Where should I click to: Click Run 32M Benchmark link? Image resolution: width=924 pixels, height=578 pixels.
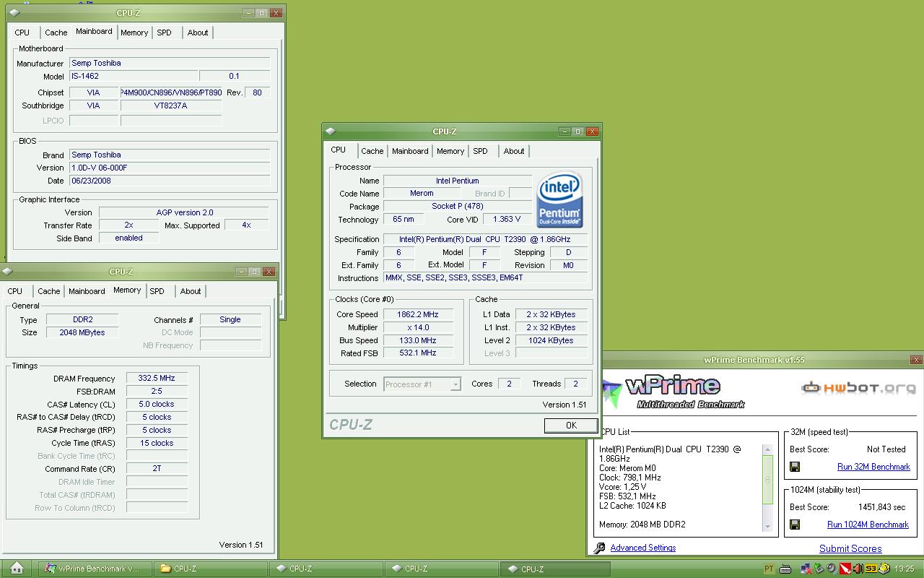pos(873,467)
